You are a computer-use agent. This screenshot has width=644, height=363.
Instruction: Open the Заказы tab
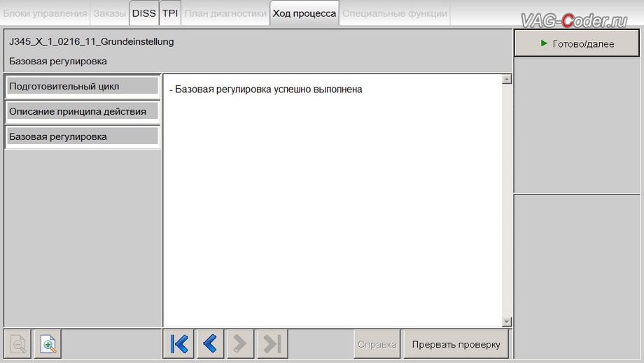(110, 13)
